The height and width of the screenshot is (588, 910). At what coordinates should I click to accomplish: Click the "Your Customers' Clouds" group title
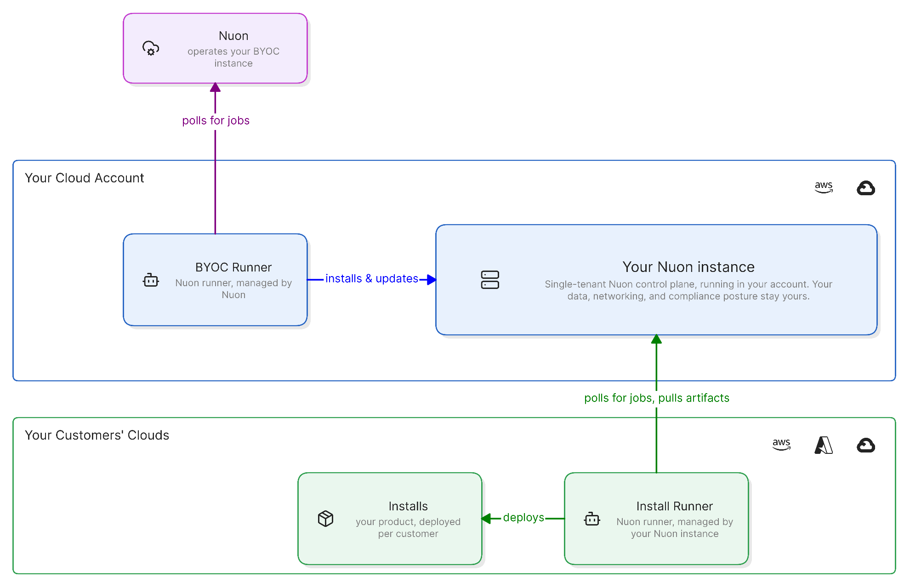click(97, 435)
